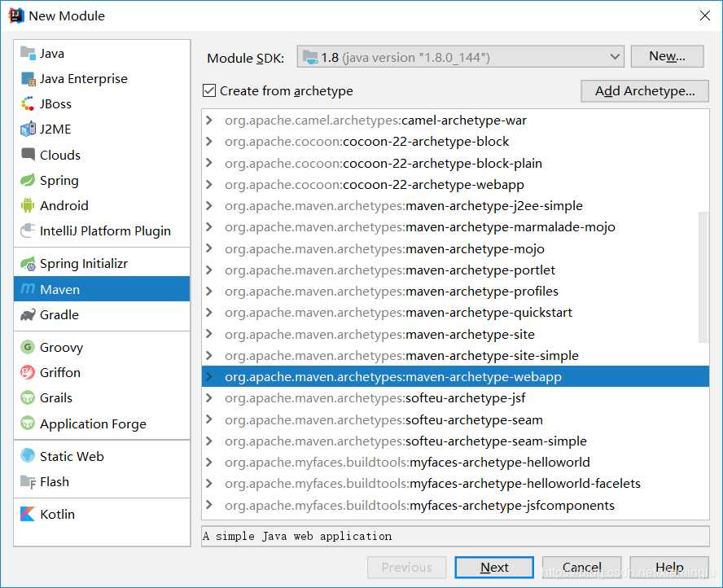
Task: Click the JBoss icon
Action: click(x=28, y=103)
